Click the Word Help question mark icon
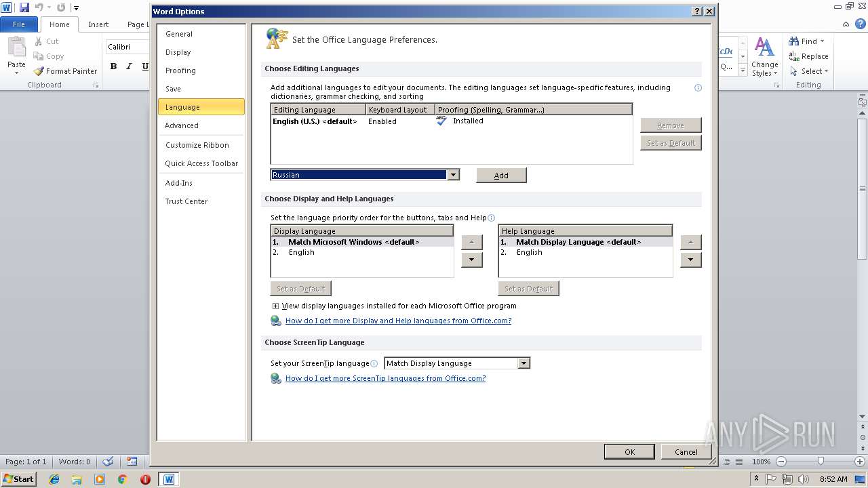 click(861, 24)
